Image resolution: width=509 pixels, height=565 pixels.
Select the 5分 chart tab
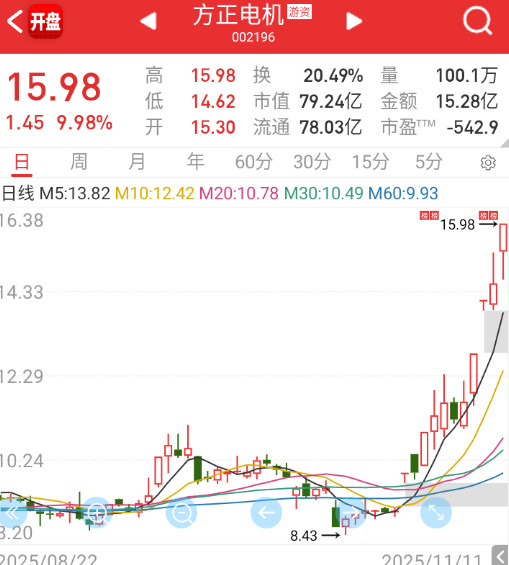tap(429, 162)
